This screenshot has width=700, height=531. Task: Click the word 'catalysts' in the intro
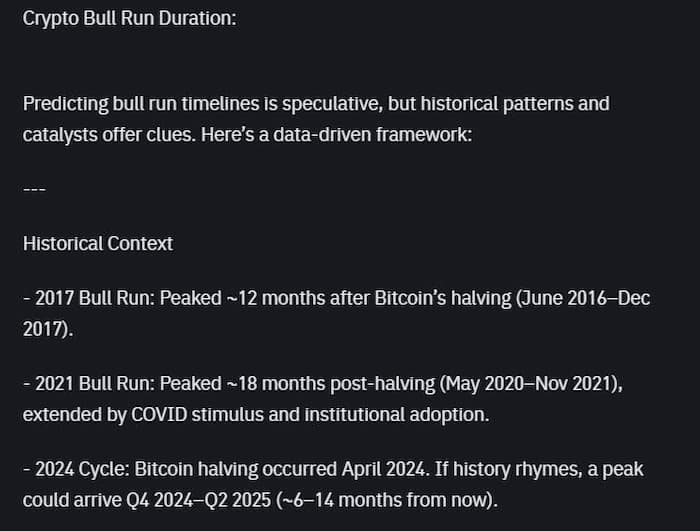pos(60,135)
